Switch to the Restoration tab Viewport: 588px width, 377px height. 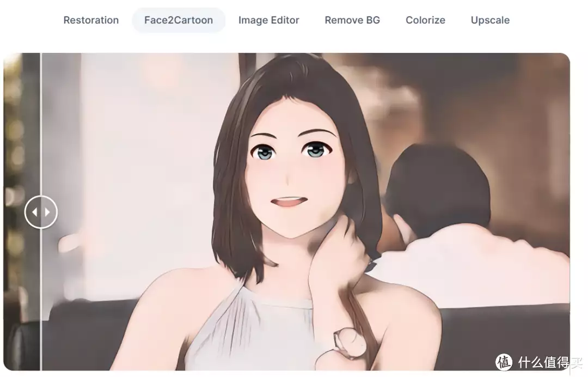(x=91, y=20)
